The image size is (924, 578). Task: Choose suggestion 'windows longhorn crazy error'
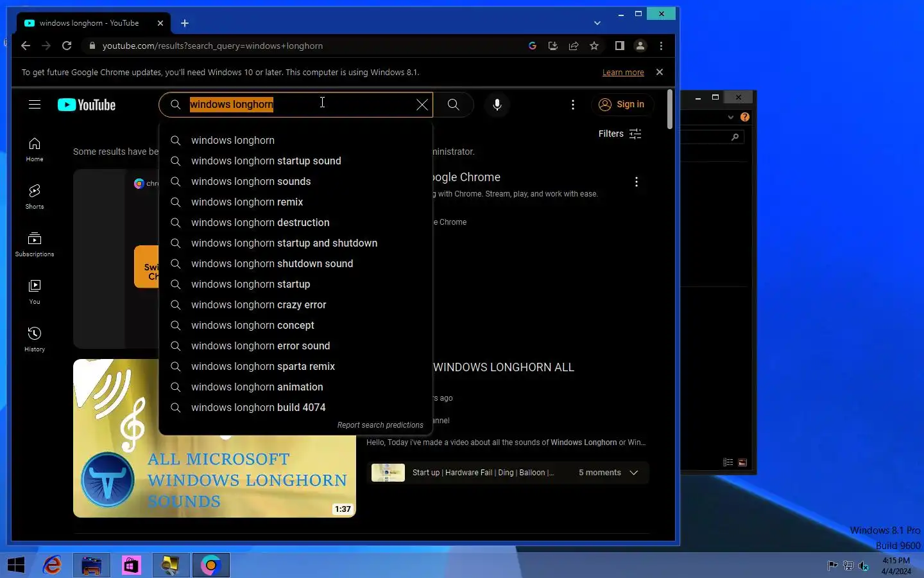click(x=296, y=305)
